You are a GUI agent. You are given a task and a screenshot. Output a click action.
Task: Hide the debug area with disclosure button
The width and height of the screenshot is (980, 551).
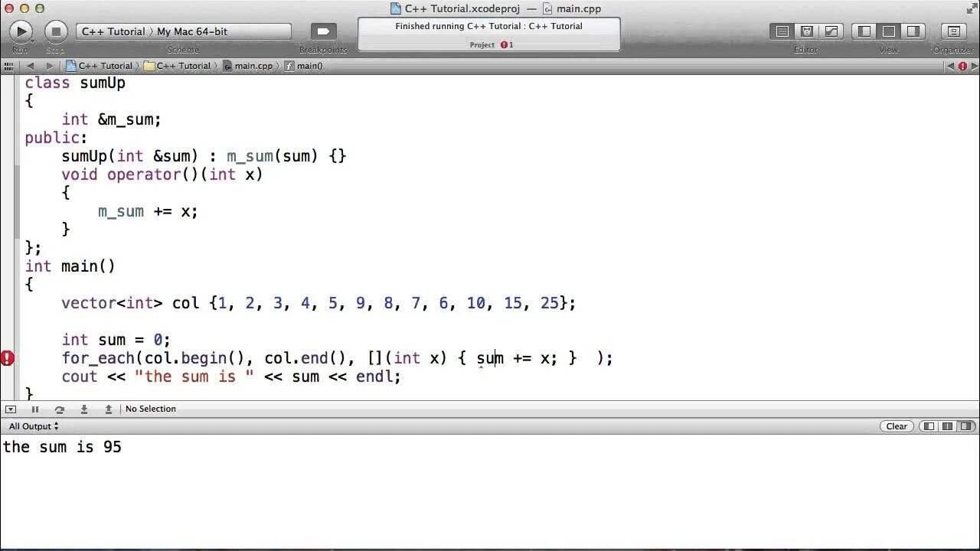click(x=10, y=409)
